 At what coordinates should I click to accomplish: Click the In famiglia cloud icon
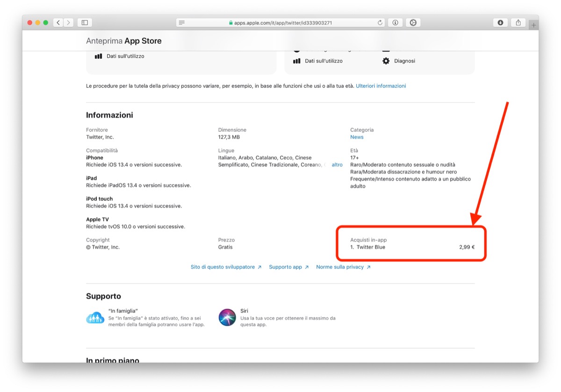95,318
